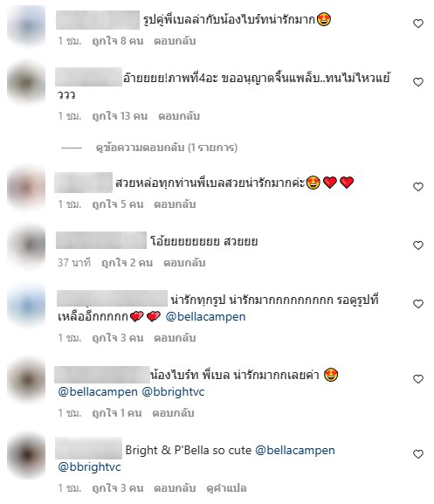434x504 pixels.
Task: Heart the น่ารักทุกรูป comment
Action: 418,304
